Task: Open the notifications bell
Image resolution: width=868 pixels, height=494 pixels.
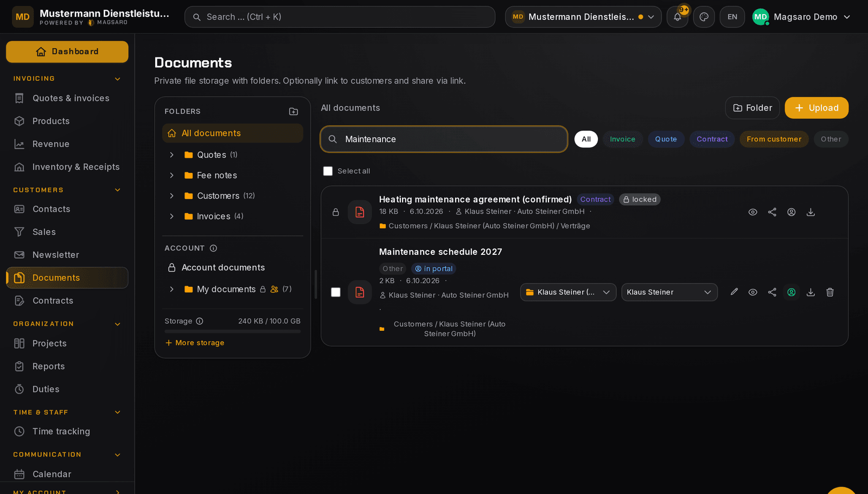Action: coord(677,17)
